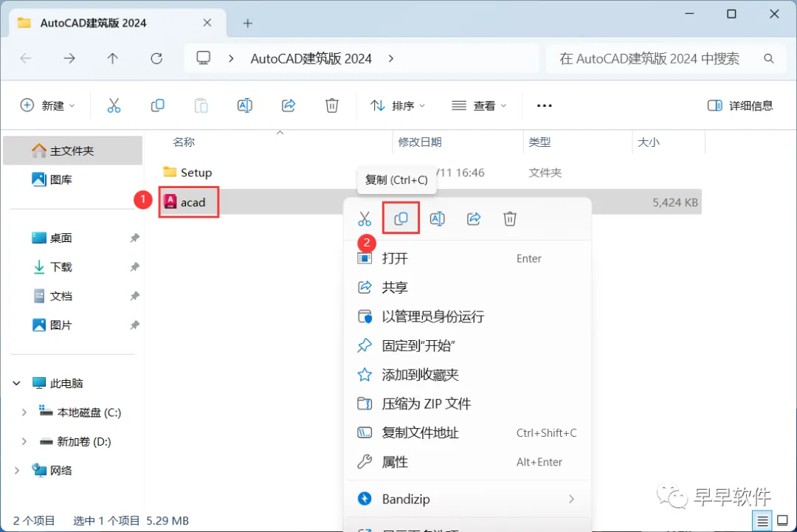Go back with the left arrow

click(x=25, y=58)
